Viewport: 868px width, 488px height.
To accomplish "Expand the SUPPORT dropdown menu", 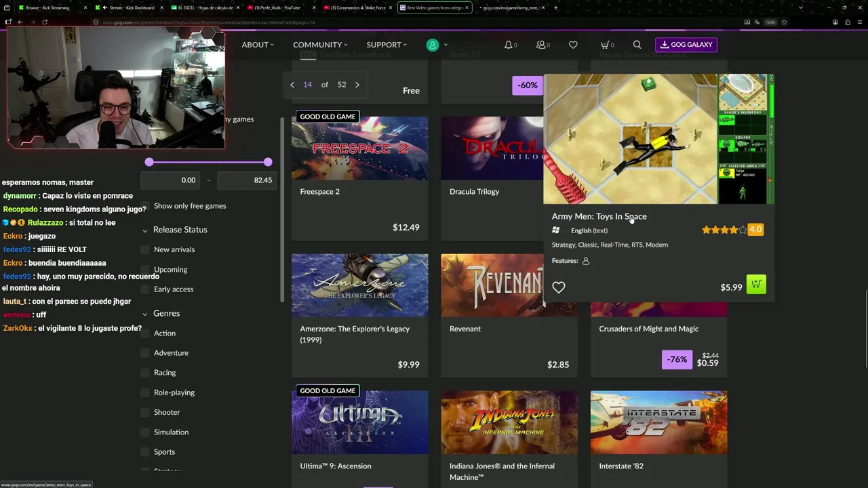I will tap(387, 45).
